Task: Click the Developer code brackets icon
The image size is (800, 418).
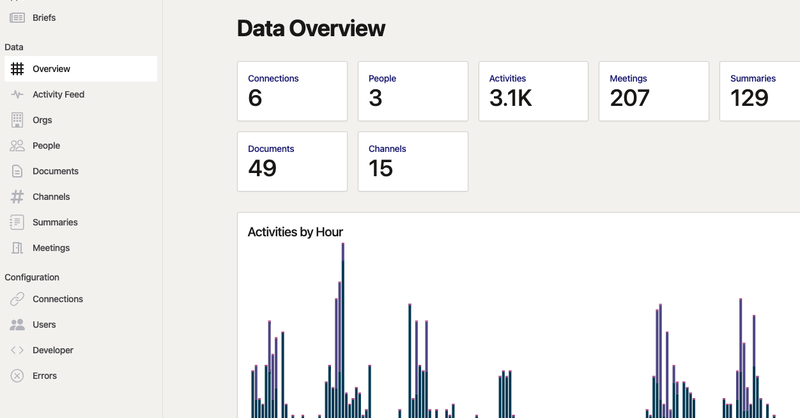Action: click(17, 350)
